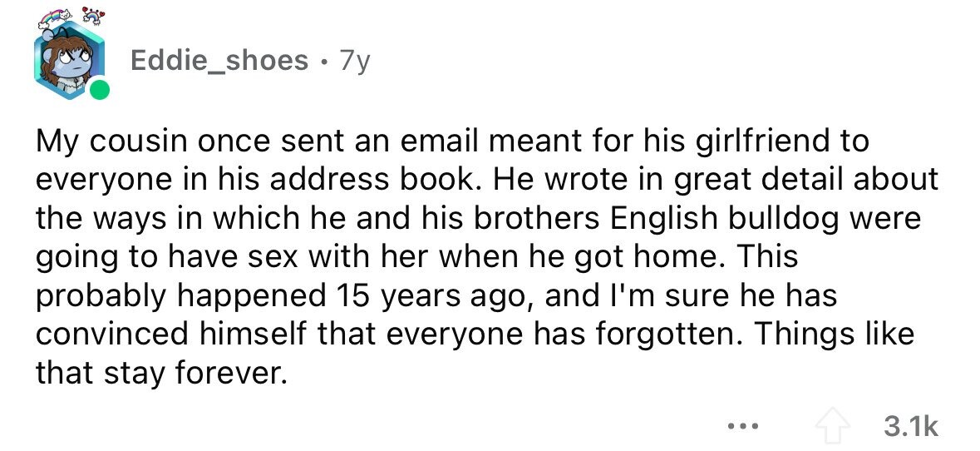Click the 7y timestamp
Image resolution: width=980 pixels, height=451 pixels.
pyautogui.click(x=354, y=62)
